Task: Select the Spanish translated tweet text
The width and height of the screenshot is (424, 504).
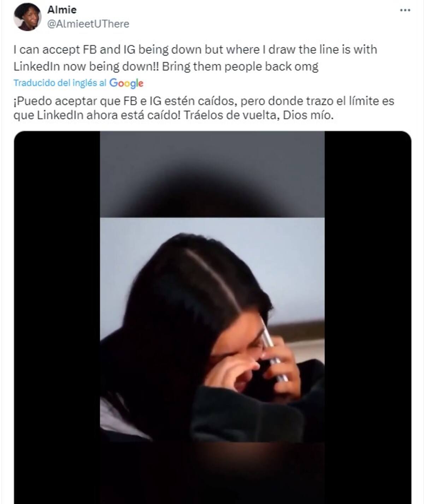Action: [x=204, y=108]
